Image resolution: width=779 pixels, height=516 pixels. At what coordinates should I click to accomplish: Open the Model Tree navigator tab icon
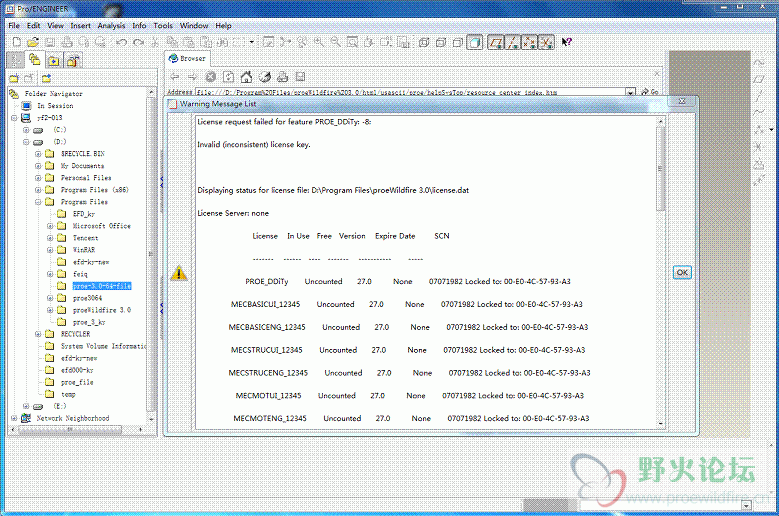click(15, 60)
